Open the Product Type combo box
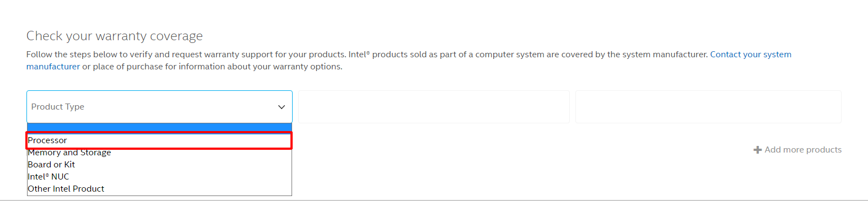 [x=159, y=107]
